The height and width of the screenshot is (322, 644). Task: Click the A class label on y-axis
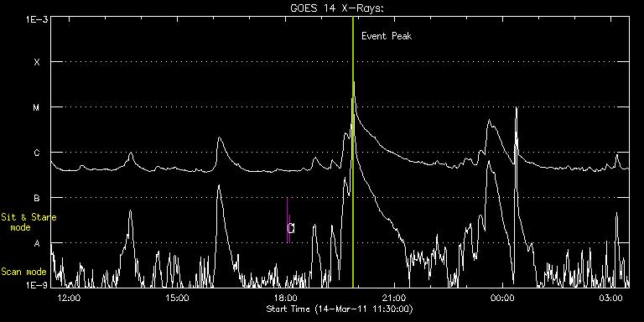tap(37, 243)
